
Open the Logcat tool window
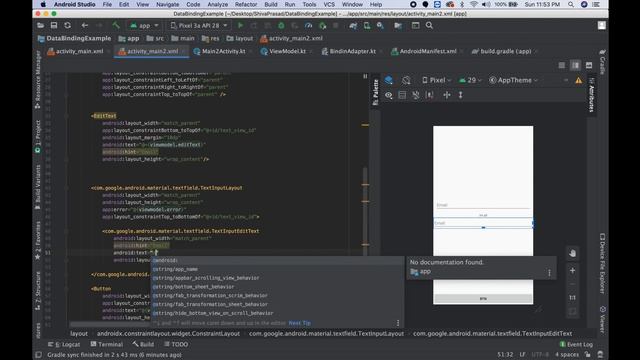pyautogui.click(x=64, y=344)
